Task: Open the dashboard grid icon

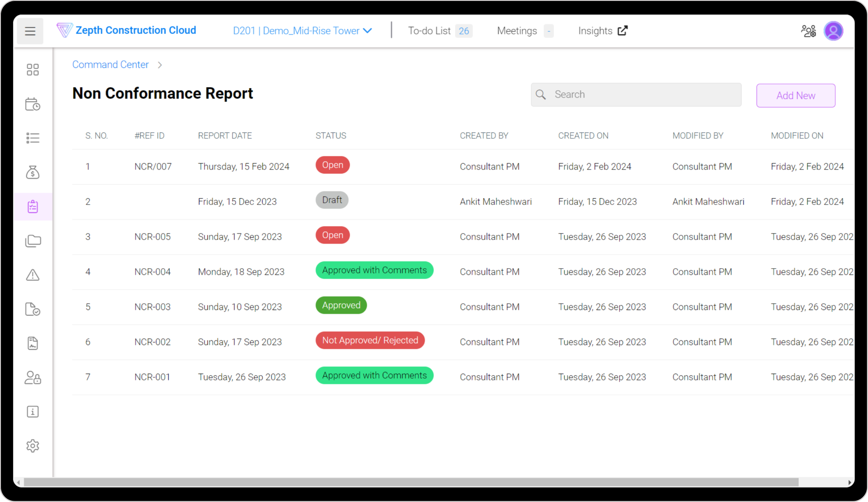Action: [33, 69]
